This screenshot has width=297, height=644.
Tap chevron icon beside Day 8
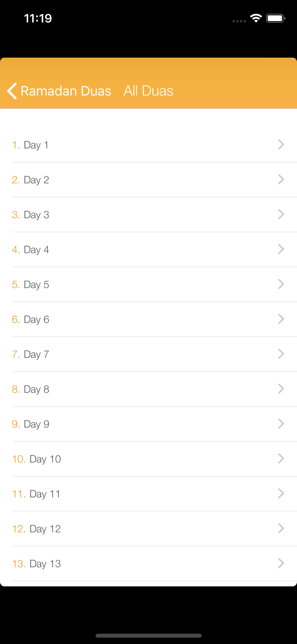coord(281,389)
